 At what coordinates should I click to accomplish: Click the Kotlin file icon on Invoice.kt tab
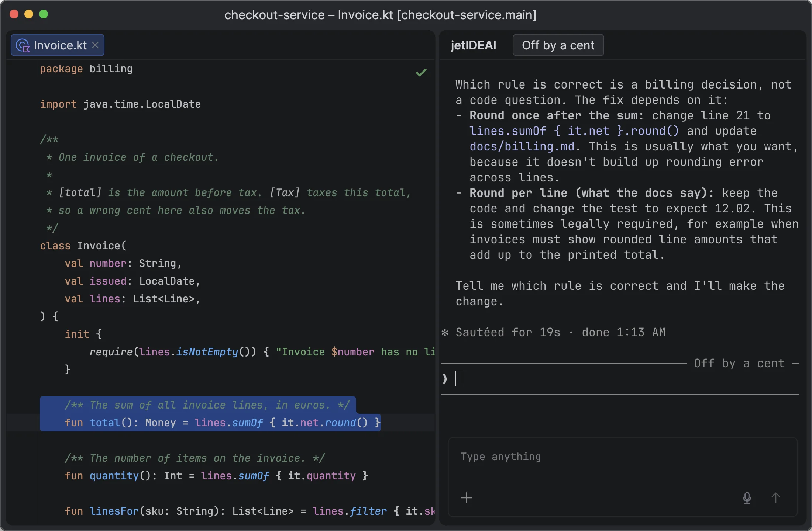[23, 45]
